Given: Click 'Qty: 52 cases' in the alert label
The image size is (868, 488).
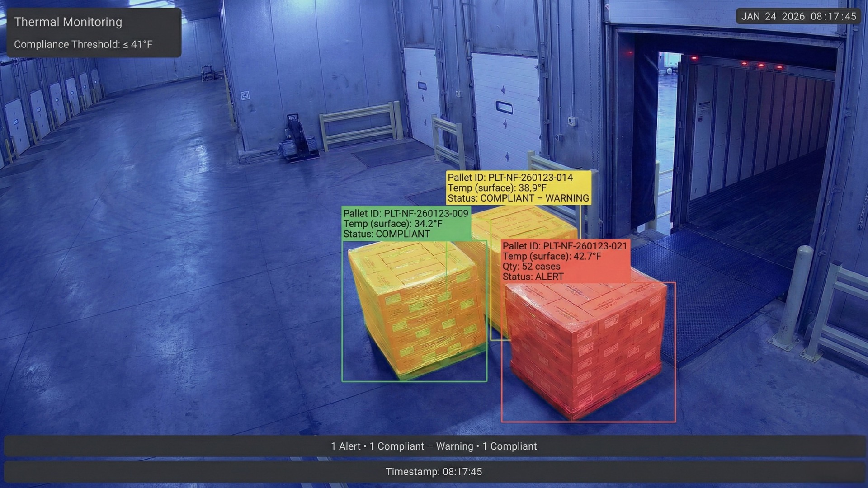Looking at the screenshot, I should [531, 267].
